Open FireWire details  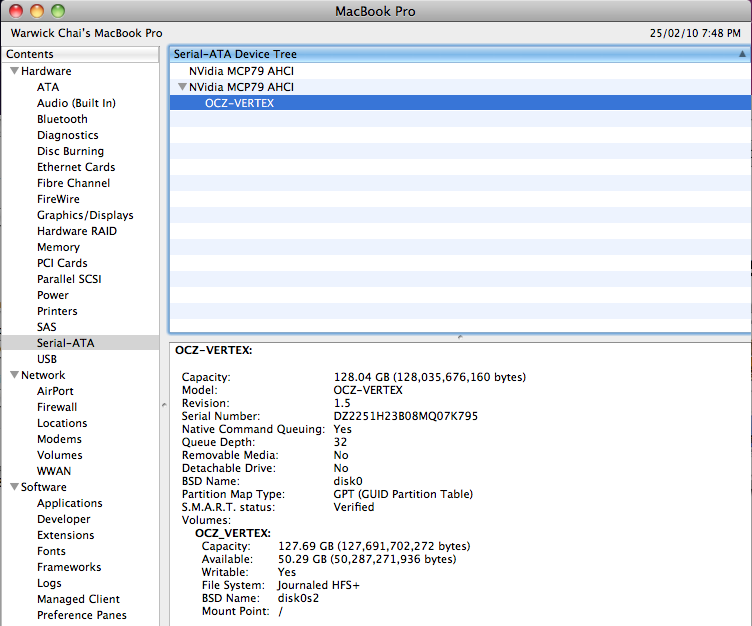click(x=59, y=199)
